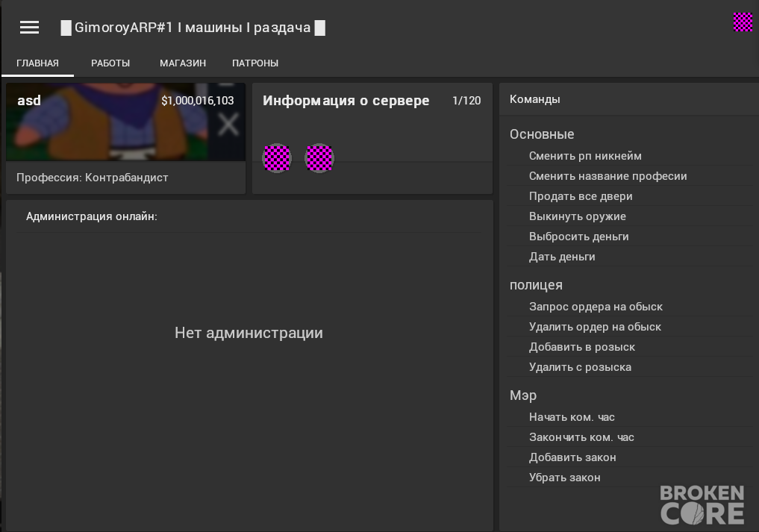The image size is (759, 532).
Task: Open the hamburger menu
Action: point(29,27)
